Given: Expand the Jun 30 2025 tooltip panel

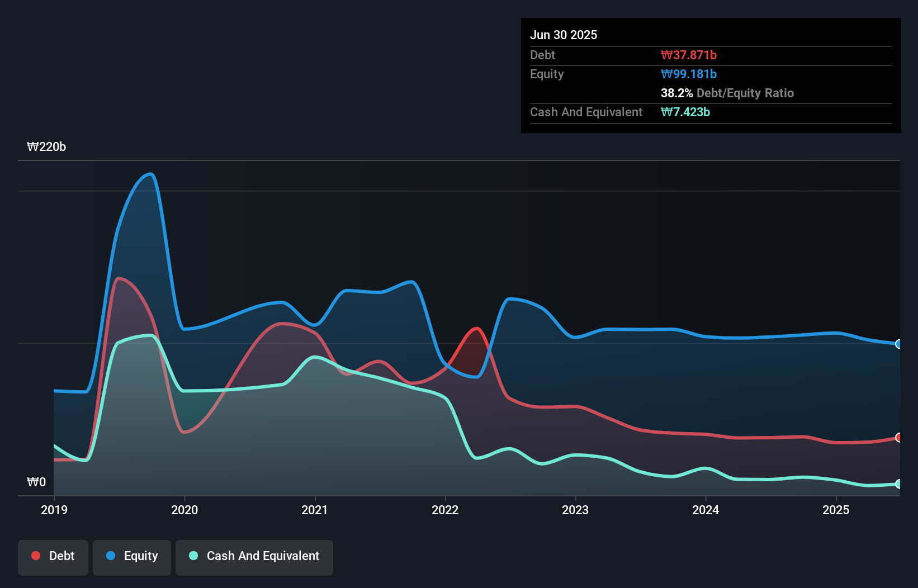Looking at the screenshot, I should click(x=564, y=35).
